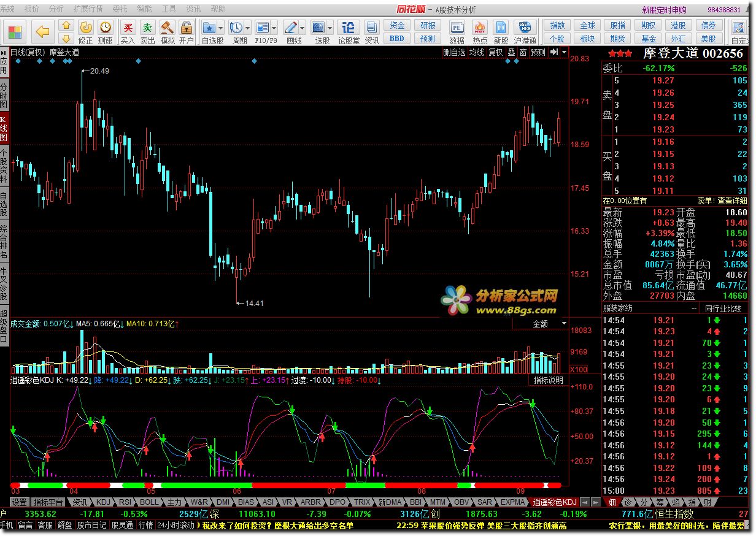The image size is (756, 536).
Task: Open the 委托 menu
Action: tap(120, 9)
